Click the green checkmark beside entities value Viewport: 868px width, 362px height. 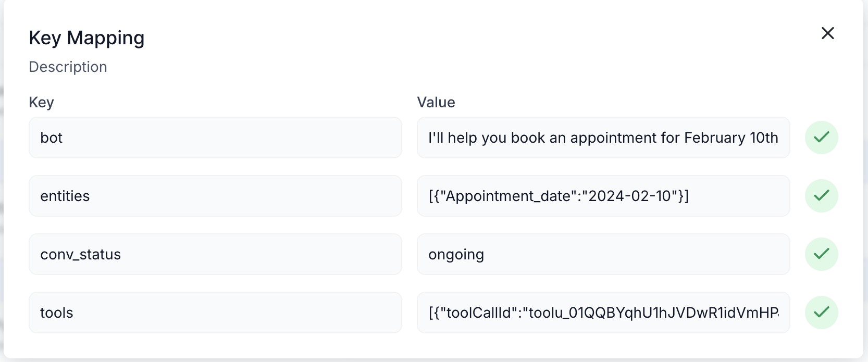coord(821,196)
